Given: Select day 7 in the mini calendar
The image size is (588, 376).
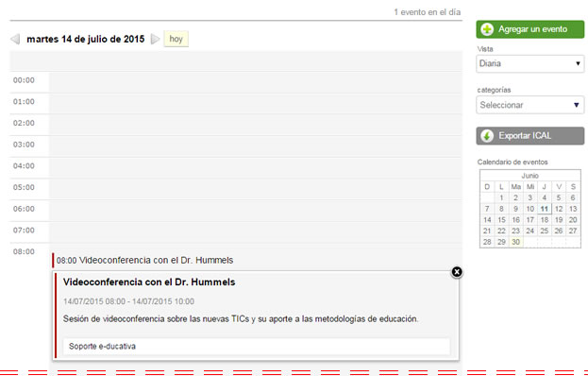Looking at the screenshot, I should (x=487, y=209).
